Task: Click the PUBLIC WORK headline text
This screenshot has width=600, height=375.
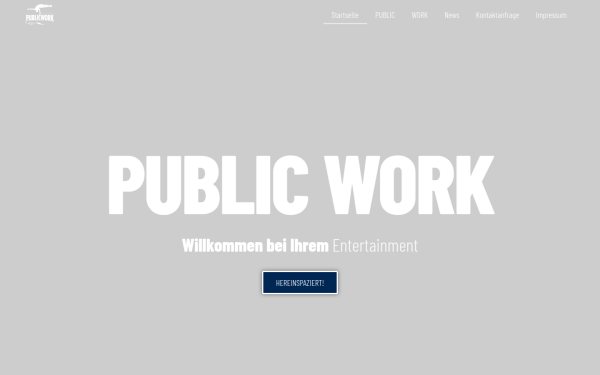Action: (x=302, y=185)
